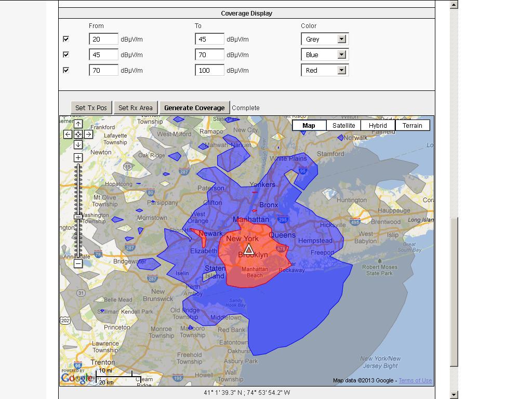Click the Complete status text
This screenshot has width=532, height=399.
pos(246,108)
